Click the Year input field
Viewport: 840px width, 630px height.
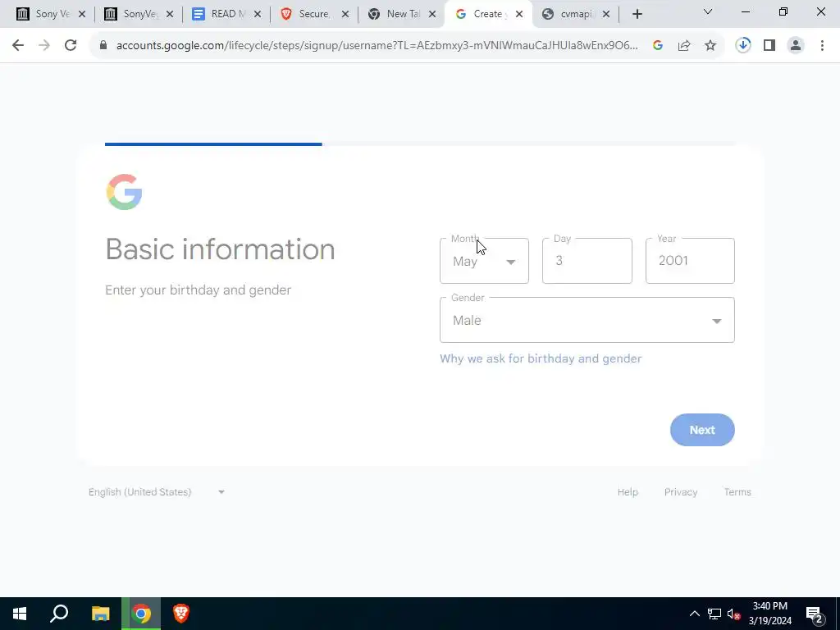click(x=690, y=261)
